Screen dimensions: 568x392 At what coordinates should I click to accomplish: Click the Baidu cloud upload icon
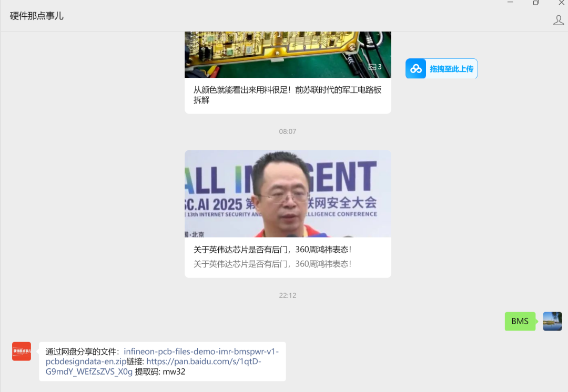pyautogui.click(x=415, y=68)
